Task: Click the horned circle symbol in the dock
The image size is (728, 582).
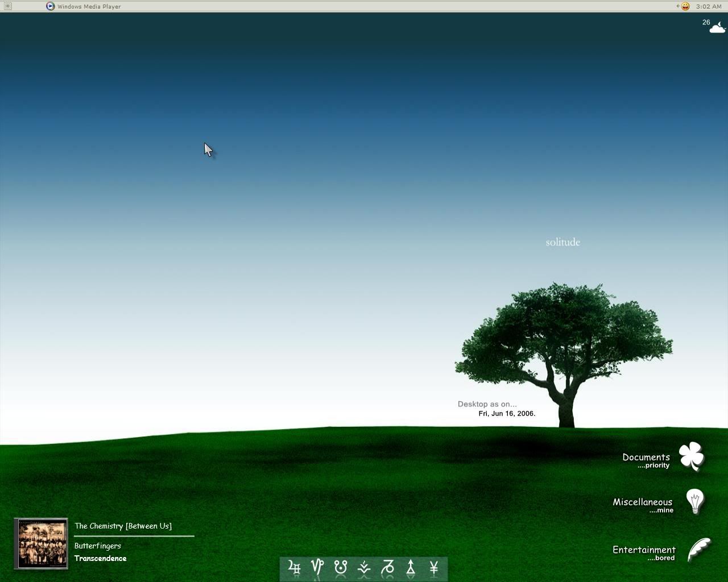Action: coord(341,567)
